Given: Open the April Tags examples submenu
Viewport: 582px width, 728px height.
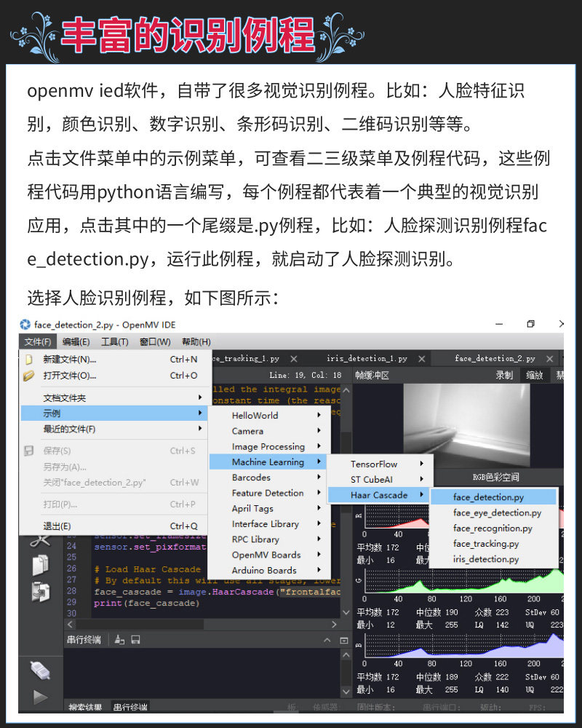Looking at the screenshot, I should click(x=269, y=508).
